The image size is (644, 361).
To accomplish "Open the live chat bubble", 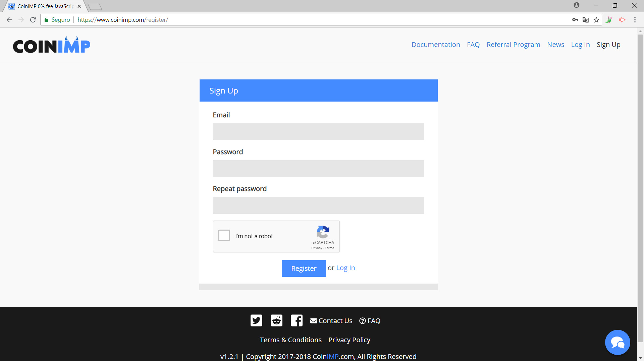I will click(618, 342).
